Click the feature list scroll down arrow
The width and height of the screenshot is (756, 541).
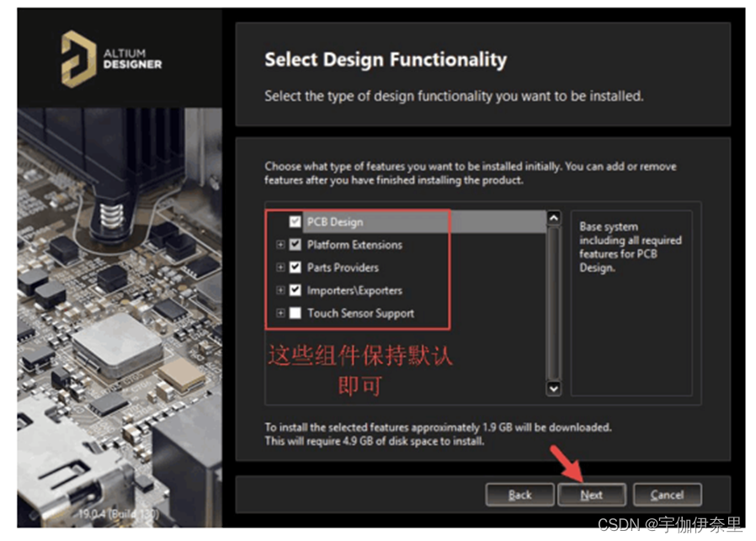point(554,388)
